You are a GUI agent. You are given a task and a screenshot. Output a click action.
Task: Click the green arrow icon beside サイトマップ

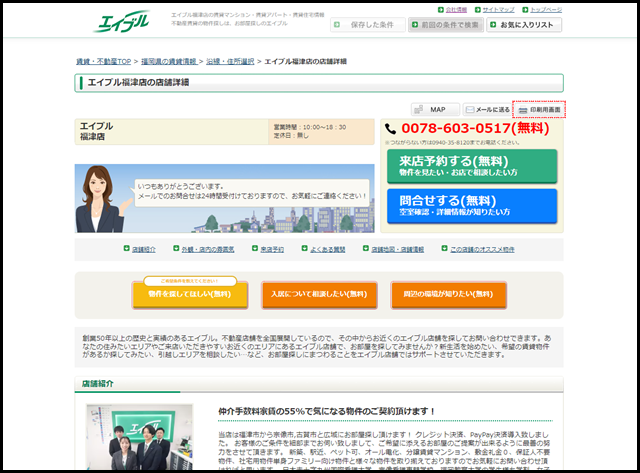(x=478, y=9)
